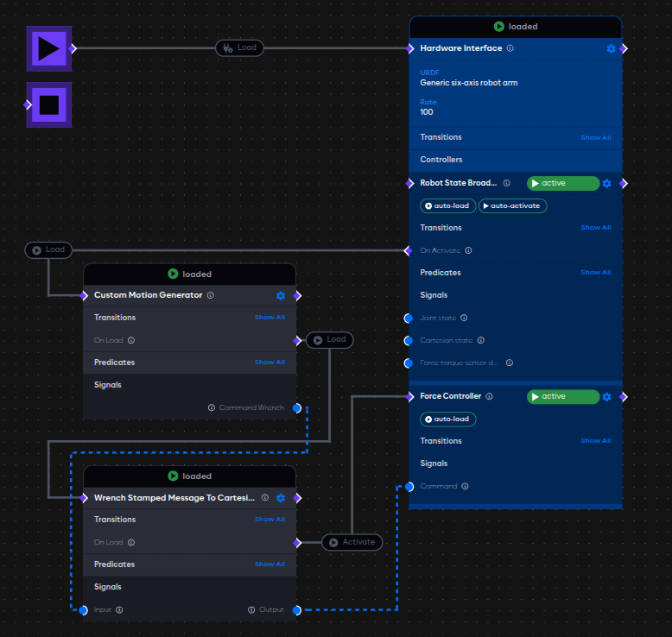Click info icon beside Input signal
Image resolution: width=672 pixels, height=637 pixels.
coord(119,609)
